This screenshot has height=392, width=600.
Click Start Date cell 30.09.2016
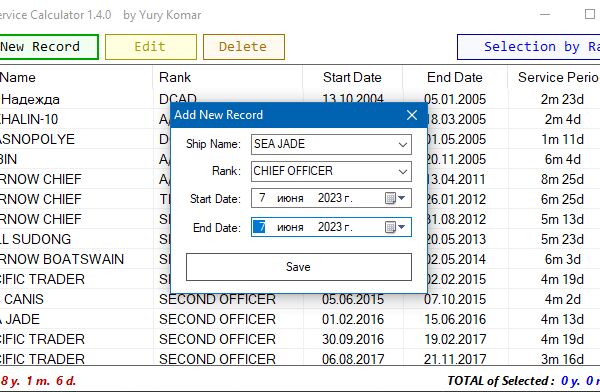click(353, 339)
